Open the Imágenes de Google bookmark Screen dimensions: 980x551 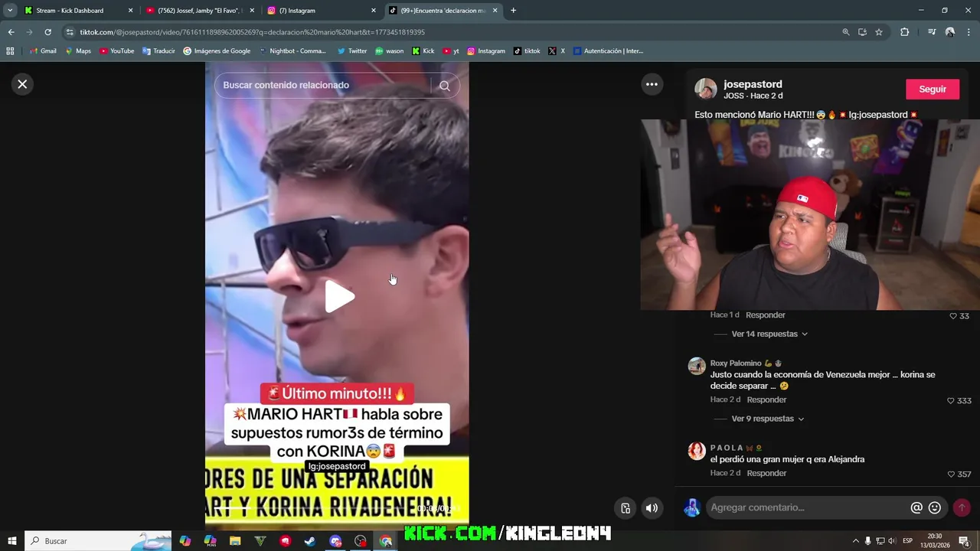point(217,51)
